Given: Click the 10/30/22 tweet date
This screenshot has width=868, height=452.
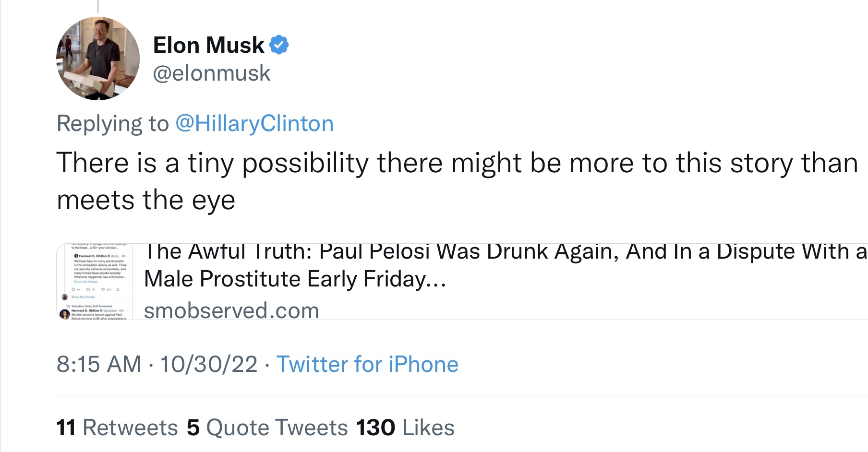Looking at the screenshot, I should tap(209, 364).
